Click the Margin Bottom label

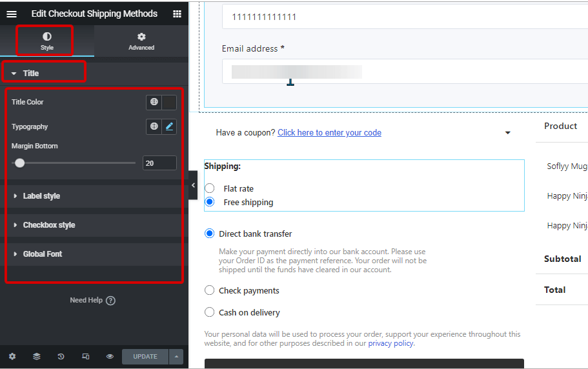34,146
